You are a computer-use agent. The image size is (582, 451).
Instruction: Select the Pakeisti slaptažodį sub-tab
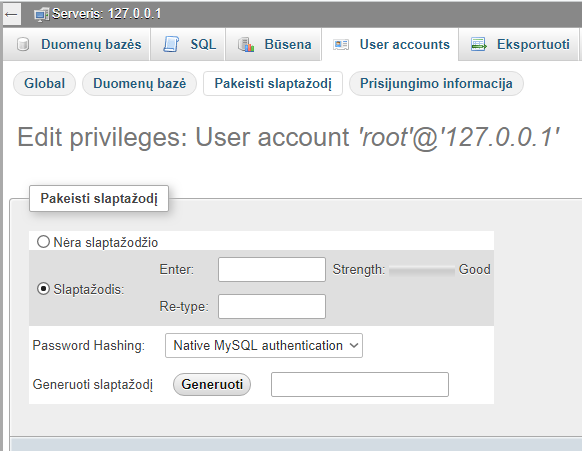273,84
